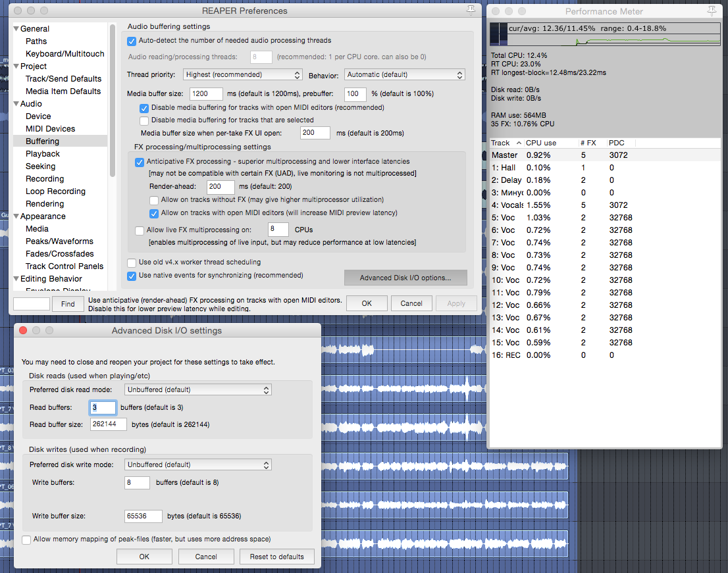Click OK in Advanced Disk I/O settings
This screenshot has width=728, height=573.
coord(144,557)
